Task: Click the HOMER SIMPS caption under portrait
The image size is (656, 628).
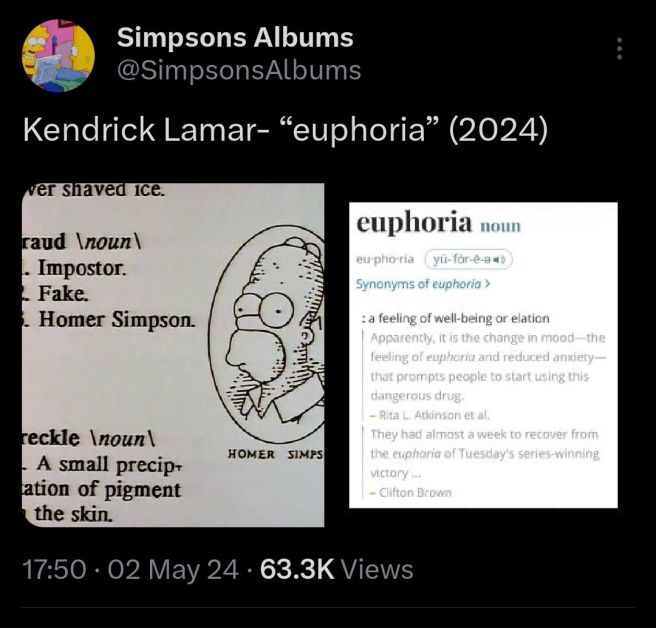Action: (x=276, y=454)
